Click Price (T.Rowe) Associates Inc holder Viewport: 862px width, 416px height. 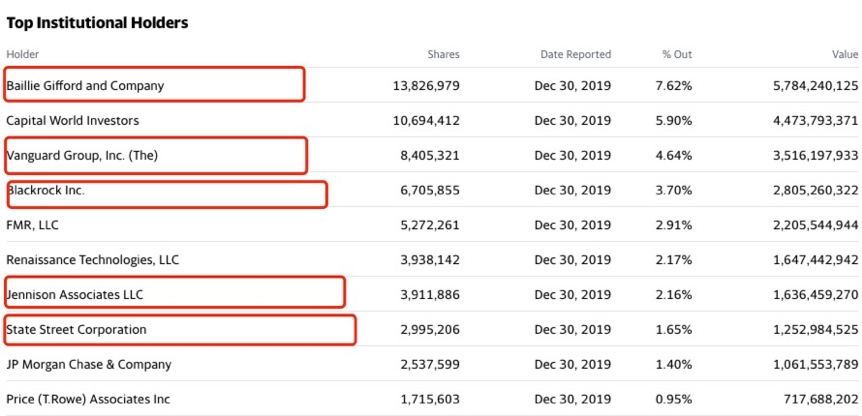click(x=88, y=399)
